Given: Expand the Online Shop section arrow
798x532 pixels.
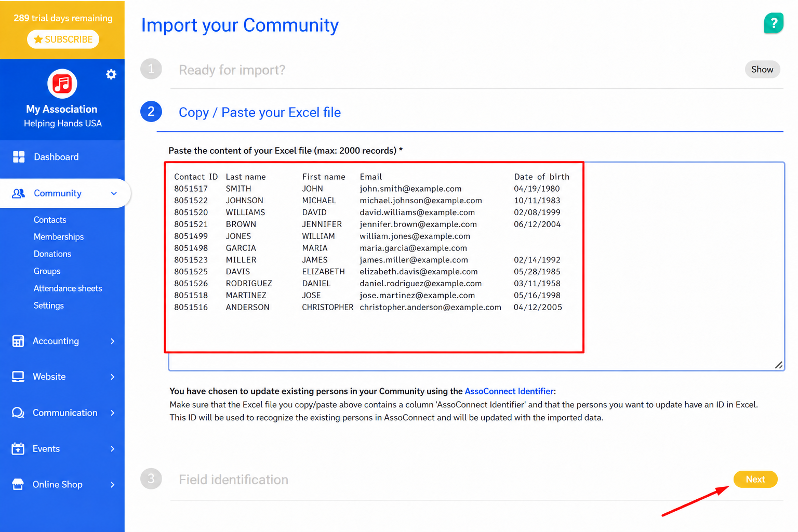Looking at the screenshot, I should [113, 484].
